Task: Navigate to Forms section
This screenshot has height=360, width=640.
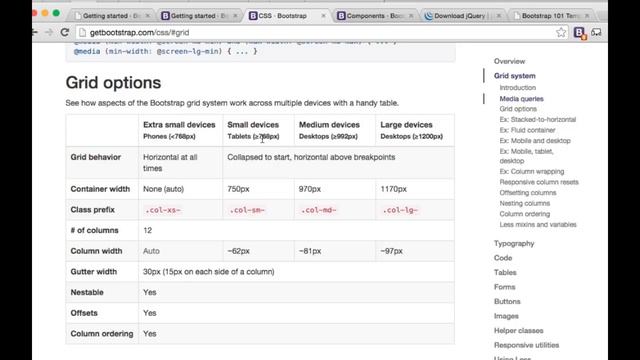Action: point(504,287)
